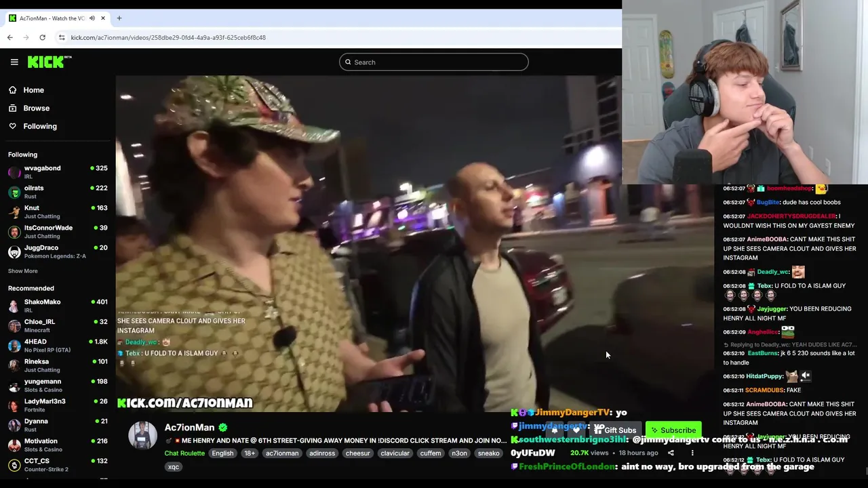Click 4HEAD's avatar icon
This screenshot has height=488, width=868.
coord(14,346)
